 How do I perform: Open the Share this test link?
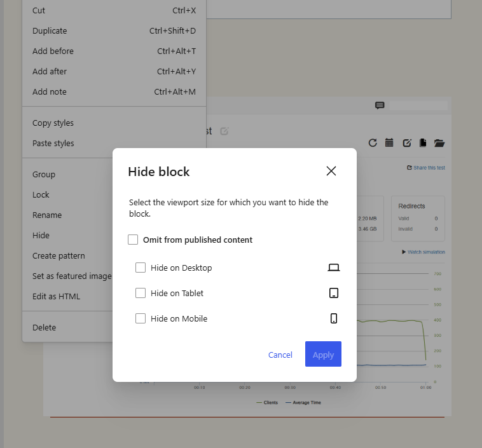(x=426, y=168)
